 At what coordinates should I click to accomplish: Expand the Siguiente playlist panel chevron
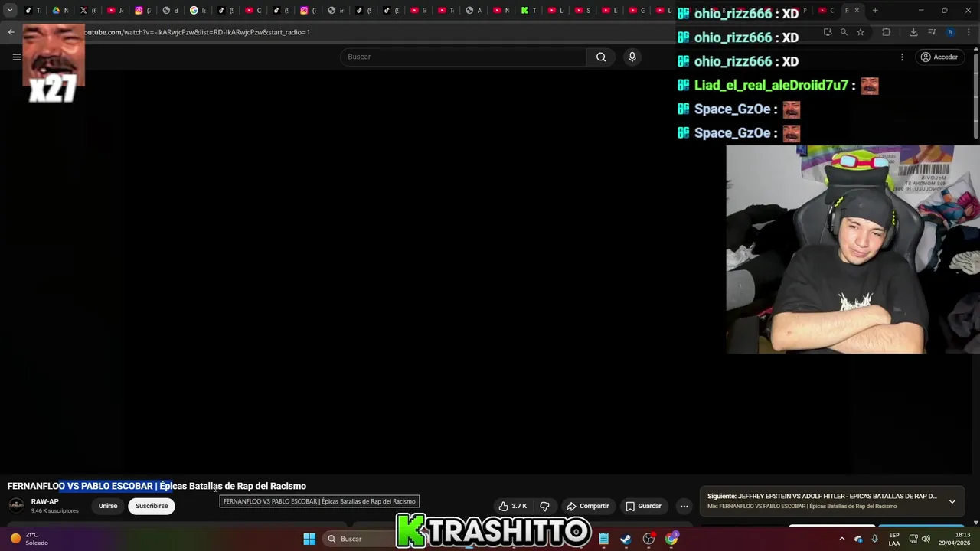pos(952,501)
